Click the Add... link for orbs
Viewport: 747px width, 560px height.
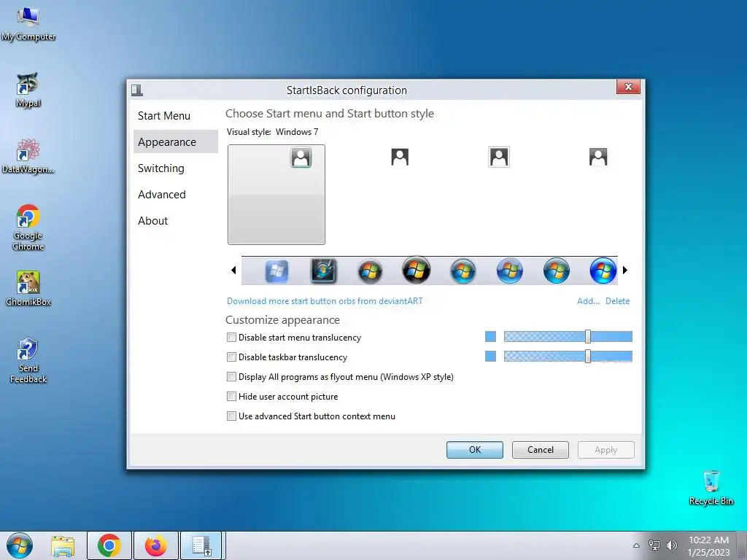point(588,301)
